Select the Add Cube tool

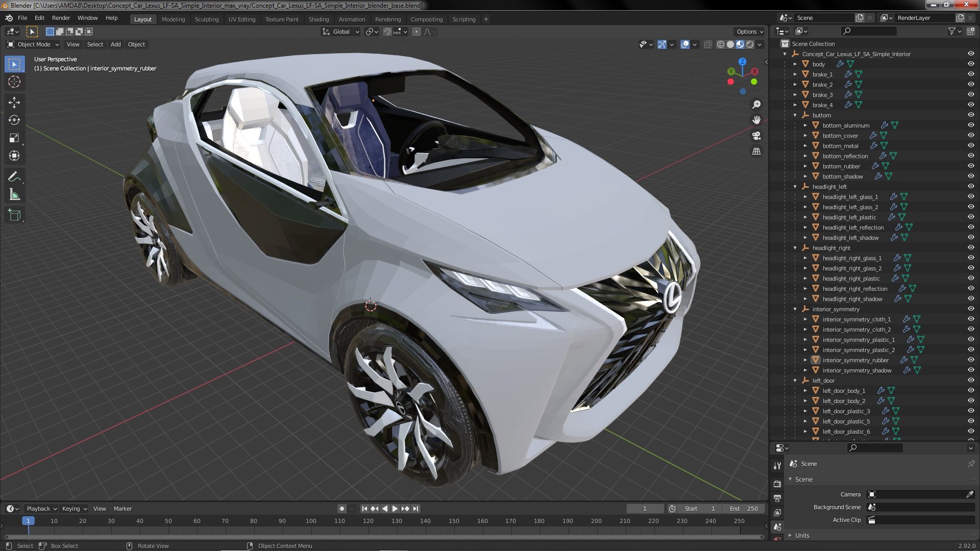pos(14,215)
